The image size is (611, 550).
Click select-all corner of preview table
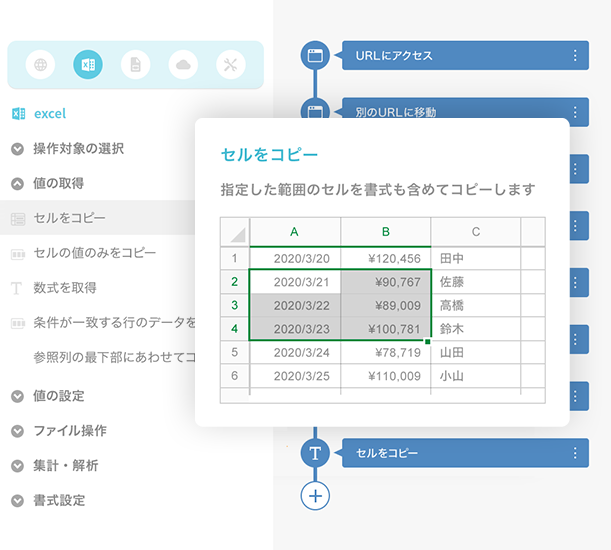[x=235, y=232]
